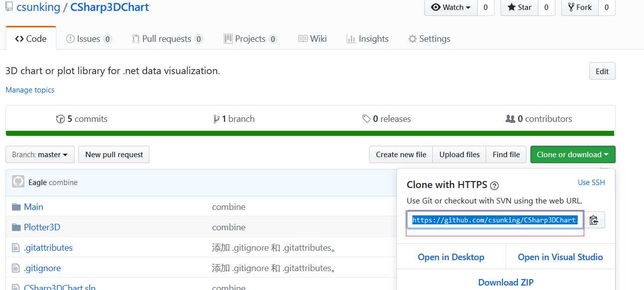644x290 pixels.
Task: Click New pull request button
Action: click(114, 154)
